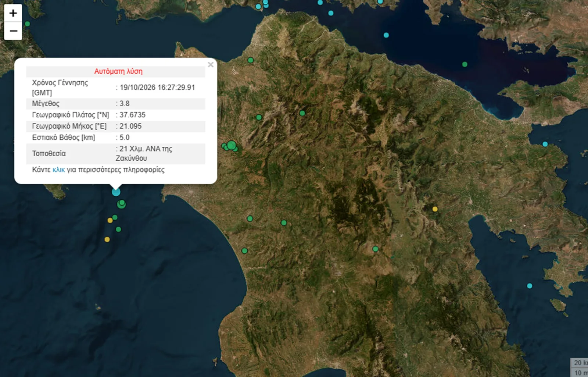Click the '21 Χλμ. ΑΝΑ της Ζακύνθου' location text
The height and width of the screenshot is (377, 588).
click(144, 153)
